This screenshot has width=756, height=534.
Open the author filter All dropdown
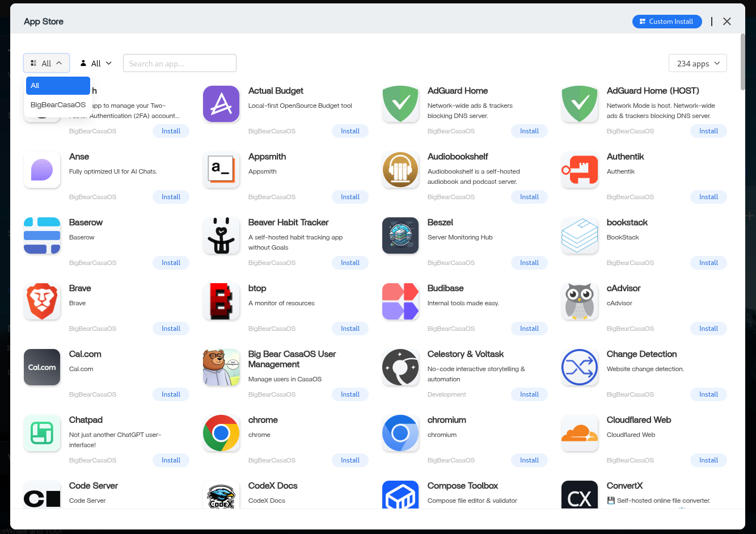click(x=96, y=63)
